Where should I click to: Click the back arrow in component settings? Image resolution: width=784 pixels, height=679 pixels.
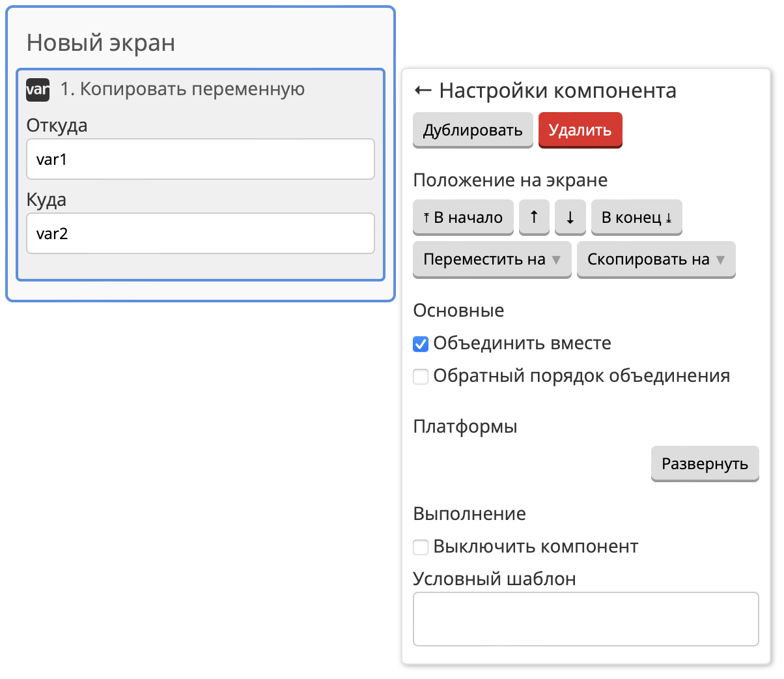(x=423, y=91)
